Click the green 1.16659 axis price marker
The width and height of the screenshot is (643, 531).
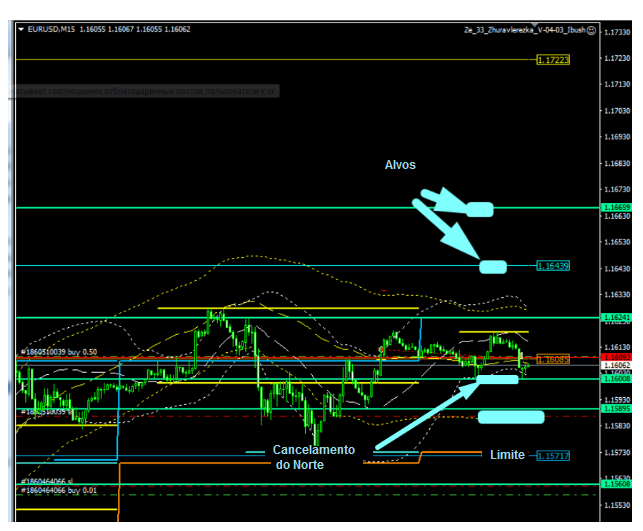tap(615, 207)
